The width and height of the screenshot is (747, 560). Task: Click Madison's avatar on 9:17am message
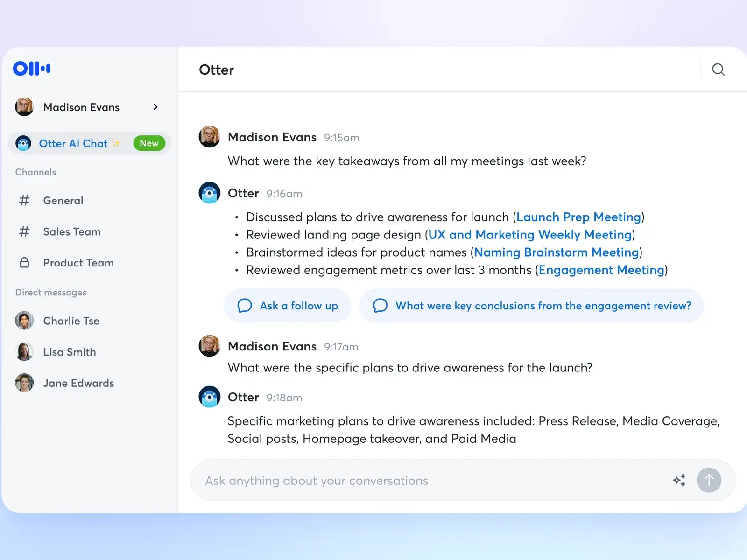point(210,346)
